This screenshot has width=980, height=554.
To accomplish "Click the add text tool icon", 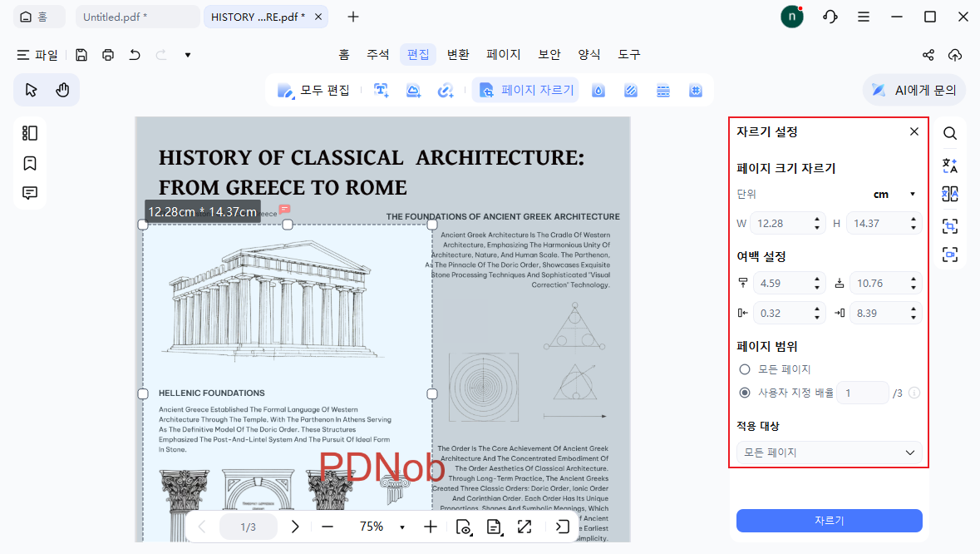I will tap(382, 90).
